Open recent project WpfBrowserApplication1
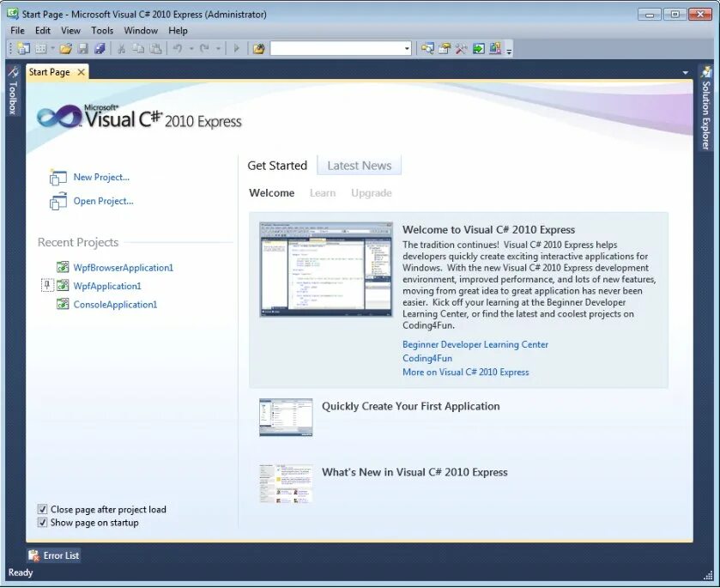This screenshot has width=720, height=588. 123,268
